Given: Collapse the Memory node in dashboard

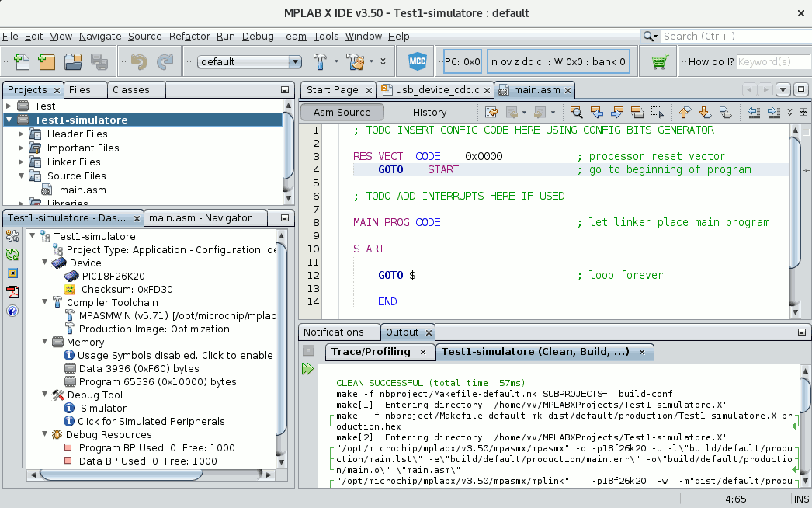Looking at the screenshot, I should [x=45, y=342].
